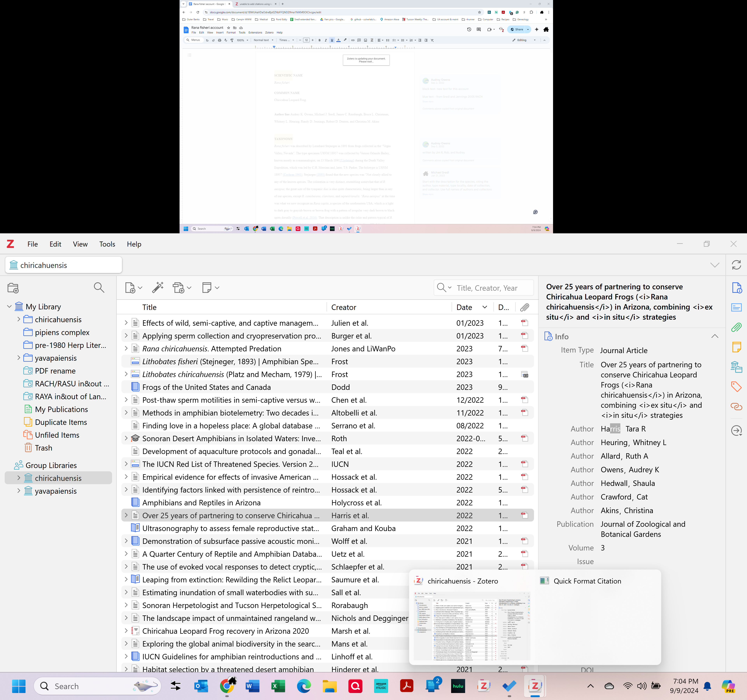
Task: Open the Notes pane icon in side rail
Action: [736, 347]
